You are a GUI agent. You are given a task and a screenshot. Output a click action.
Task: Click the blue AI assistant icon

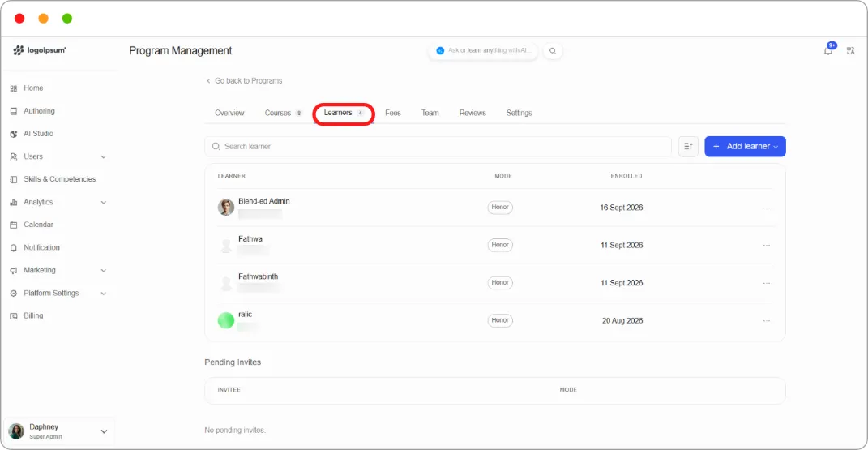[x=440, y=51]
